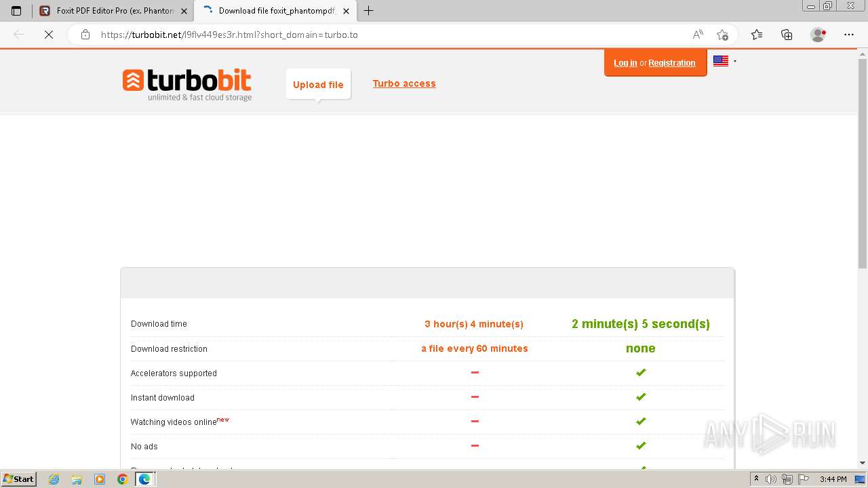Close the Download file foxit_phantompdf tab
This screenshot has height=488, width=868.
click(x=346, y=11)
